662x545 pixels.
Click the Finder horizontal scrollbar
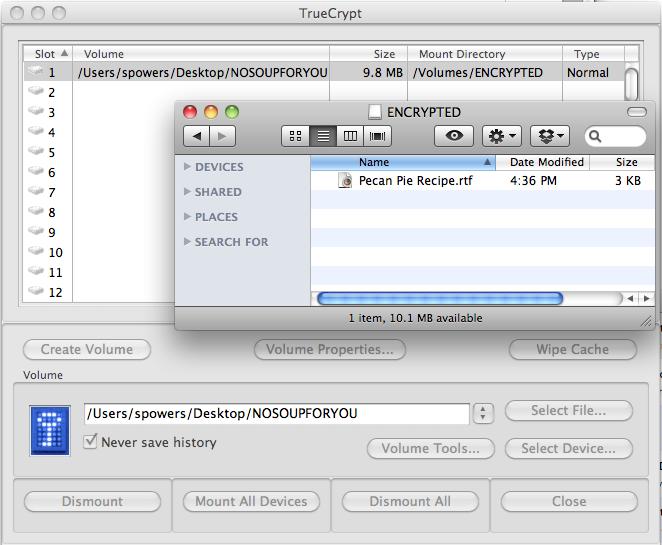pyautogui.click(x=439, y=298)
